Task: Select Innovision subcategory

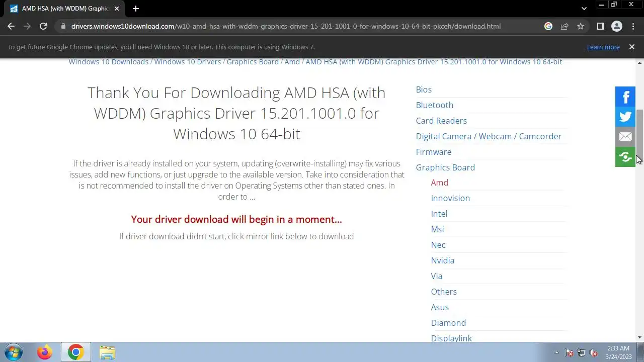Action: pyautogui.click(x=450, y=198)
